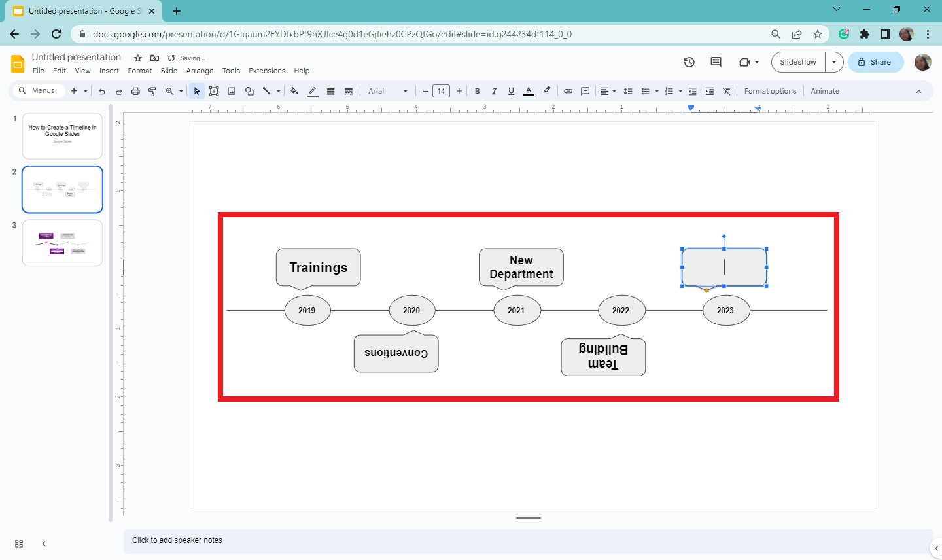Toggle Underline formatting

click(x=511, y=92)
